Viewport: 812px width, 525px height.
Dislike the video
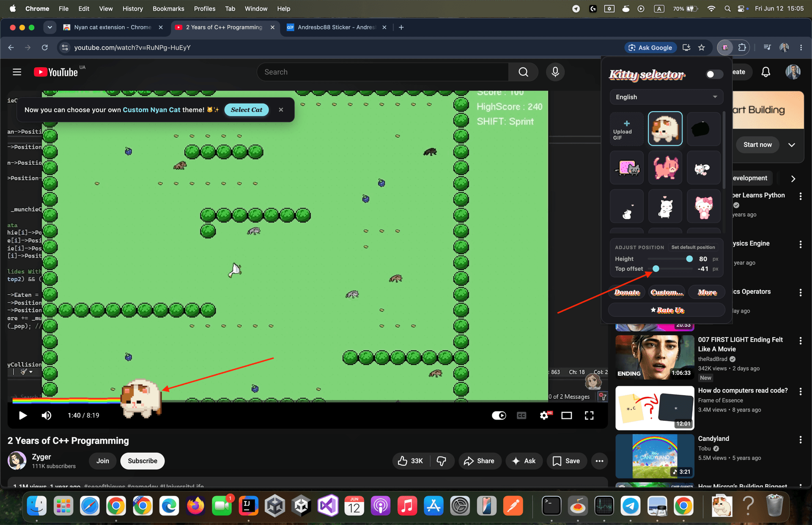coord(442,461)
